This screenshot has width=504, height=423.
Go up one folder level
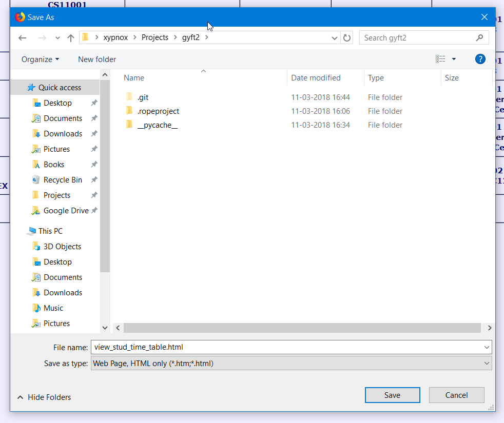click(71, 38)
